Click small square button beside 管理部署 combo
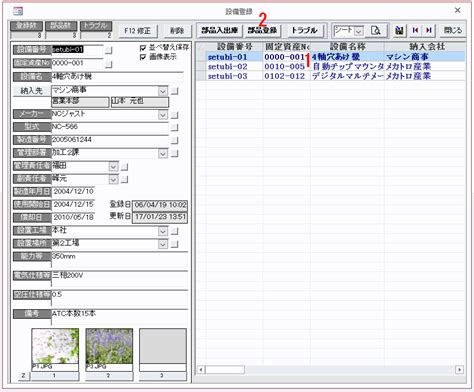 tap(174, 154)
